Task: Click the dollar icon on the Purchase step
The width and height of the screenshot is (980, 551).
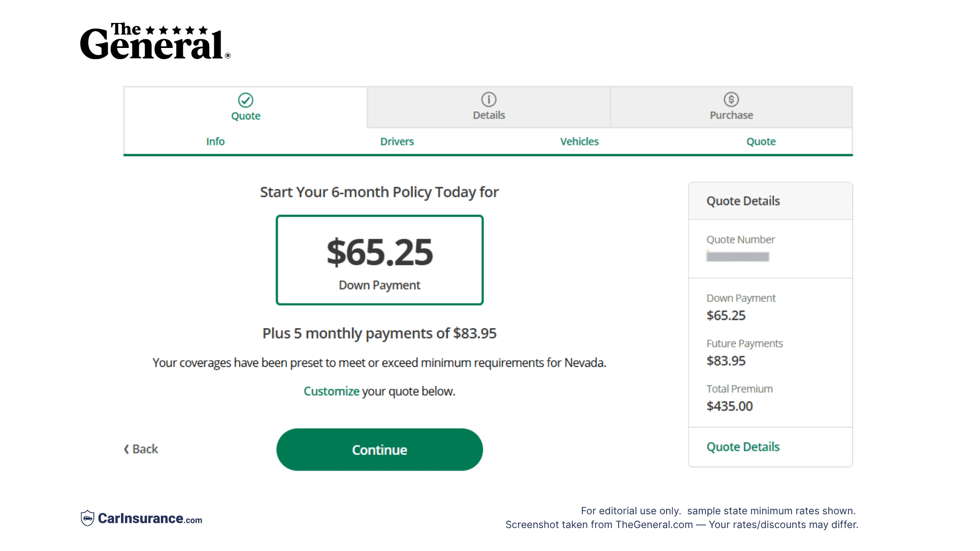Action: click(x=731, y=99)
